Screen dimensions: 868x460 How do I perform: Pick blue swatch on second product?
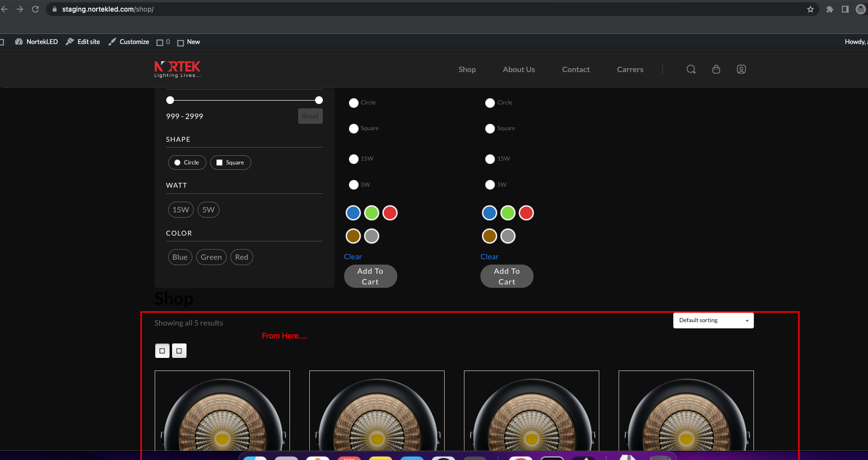point(490,213)
